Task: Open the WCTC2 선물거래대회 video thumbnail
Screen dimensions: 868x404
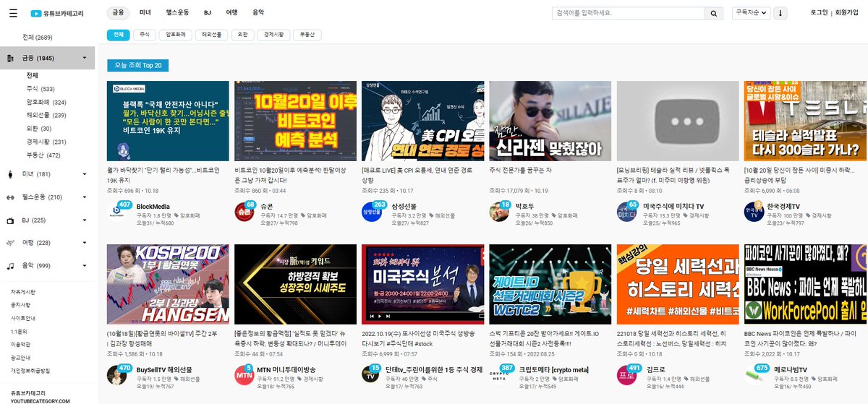Action: (x=550, y=284)
